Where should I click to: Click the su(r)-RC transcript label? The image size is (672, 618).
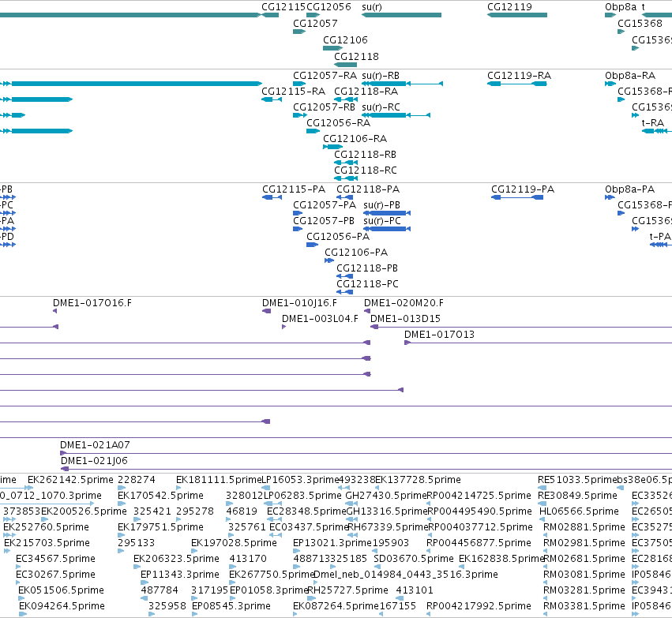coord(381,107)
